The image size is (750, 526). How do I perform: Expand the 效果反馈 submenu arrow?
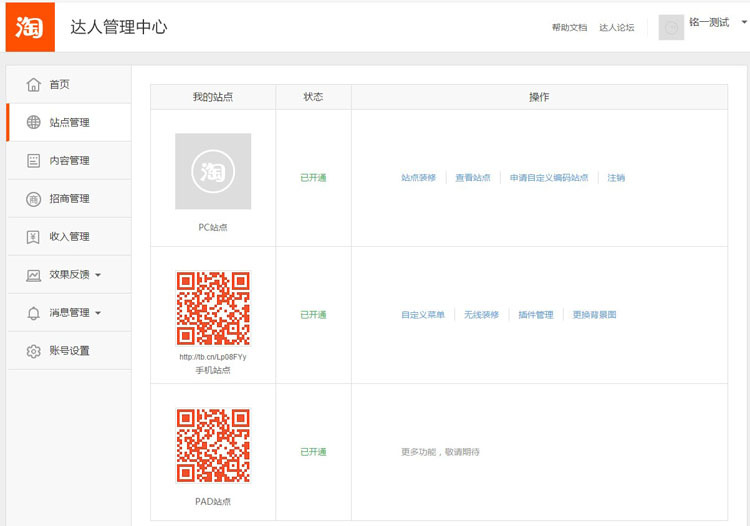(x=98, y=275)
